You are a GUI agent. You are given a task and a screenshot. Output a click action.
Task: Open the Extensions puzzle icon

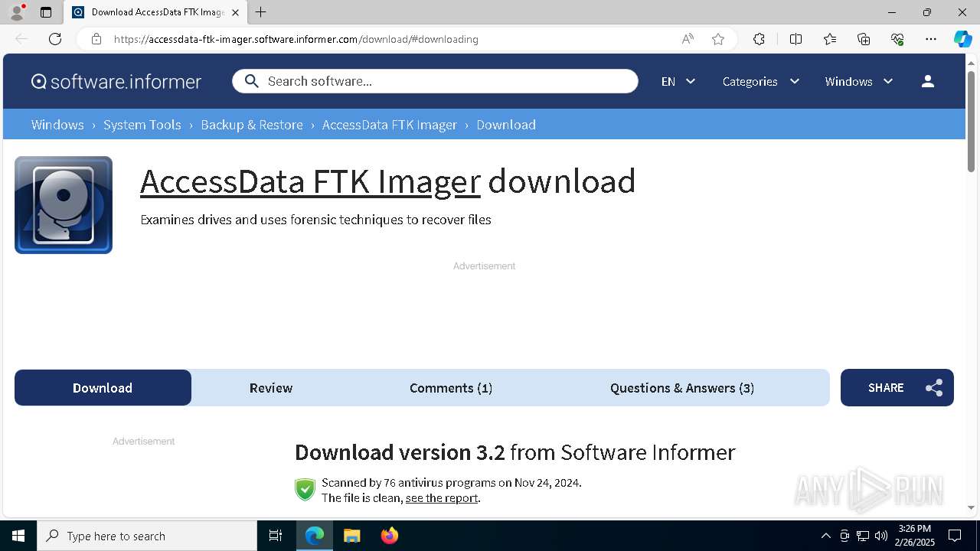click(759, 39)
